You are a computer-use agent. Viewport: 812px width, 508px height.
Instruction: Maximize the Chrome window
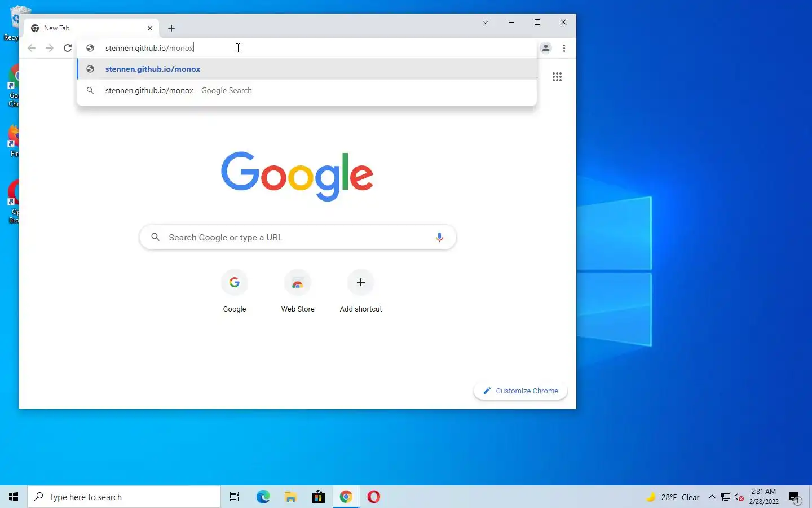click(537, 22)
